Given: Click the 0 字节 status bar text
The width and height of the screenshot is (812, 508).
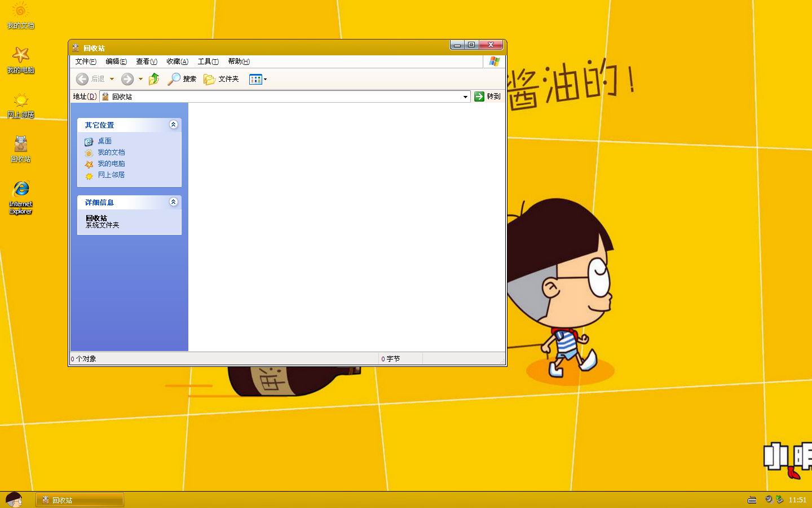Looking at the screenshot, I should click(390, 359).
